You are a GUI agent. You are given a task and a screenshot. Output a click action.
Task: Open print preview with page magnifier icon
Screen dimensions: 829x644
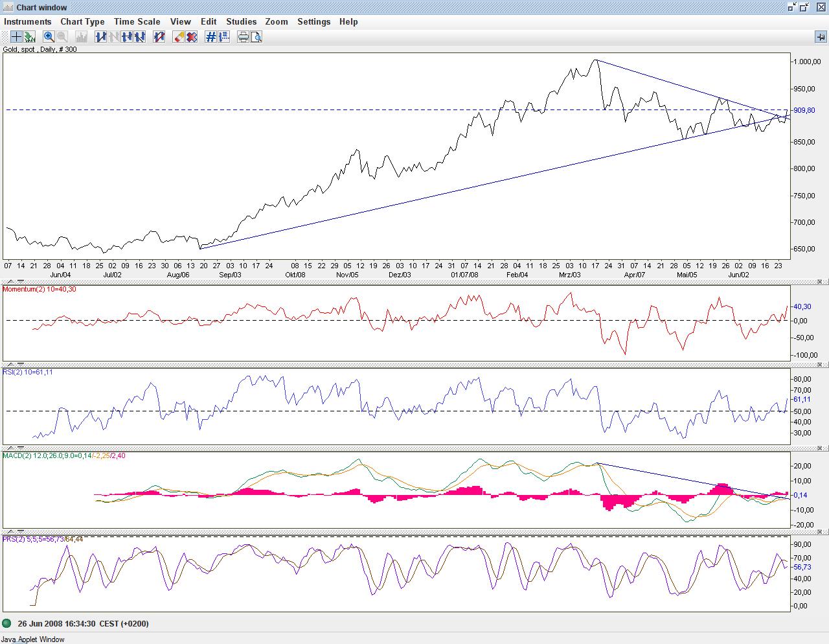[x=256, y=37]
